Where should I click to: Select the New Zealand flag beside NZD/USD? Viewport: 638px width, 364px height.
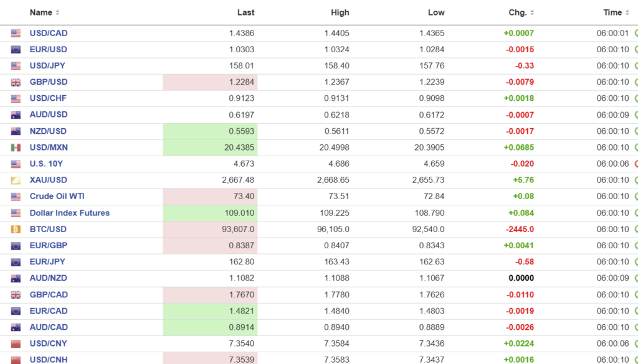coord(16,131)
